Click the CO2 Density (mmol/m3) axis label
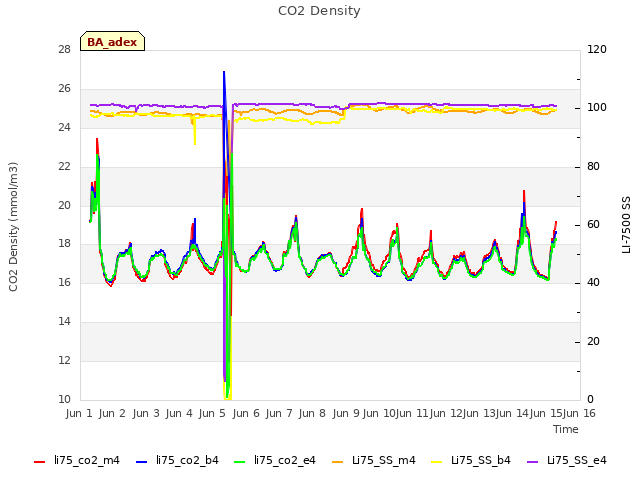This screenshot has height=480, width=640. pyautogui.click(x=13, y=227)
